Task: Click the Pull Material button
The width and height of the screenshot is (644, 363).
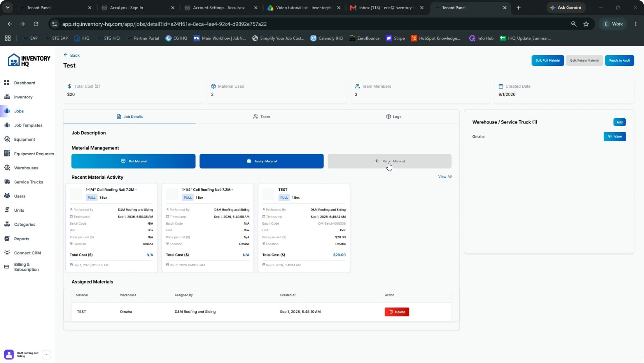Action: [133, 161]
